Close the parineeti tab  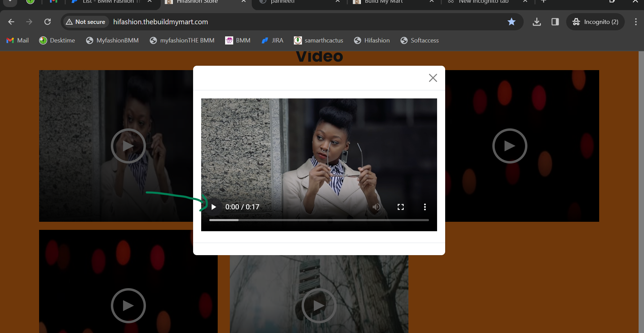[x=338, y=2]
